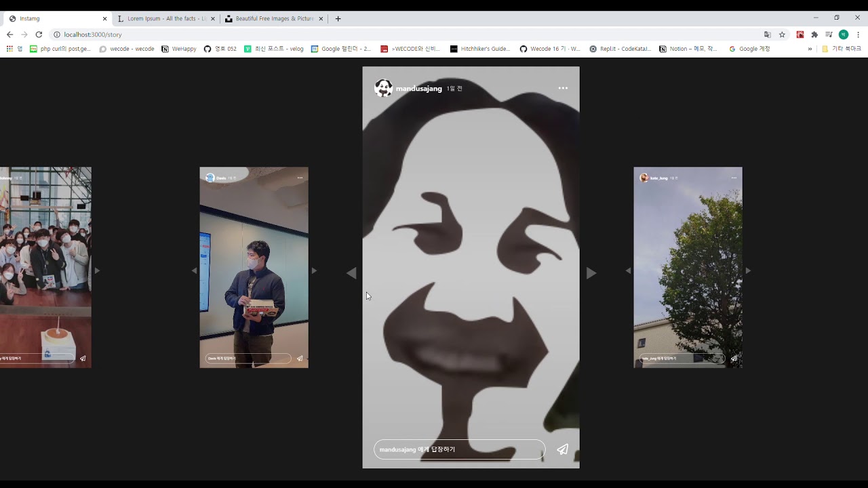Screen dimensions: 868x488
Task: Go to previous story with left arrow
Action: [351, 273]
